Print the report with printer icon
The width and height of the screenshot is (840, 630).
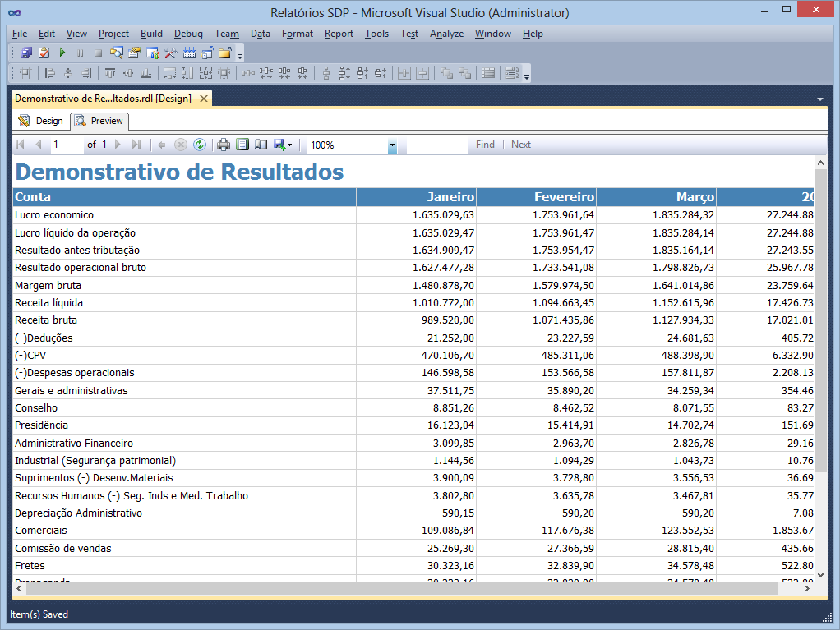[224, 145]
